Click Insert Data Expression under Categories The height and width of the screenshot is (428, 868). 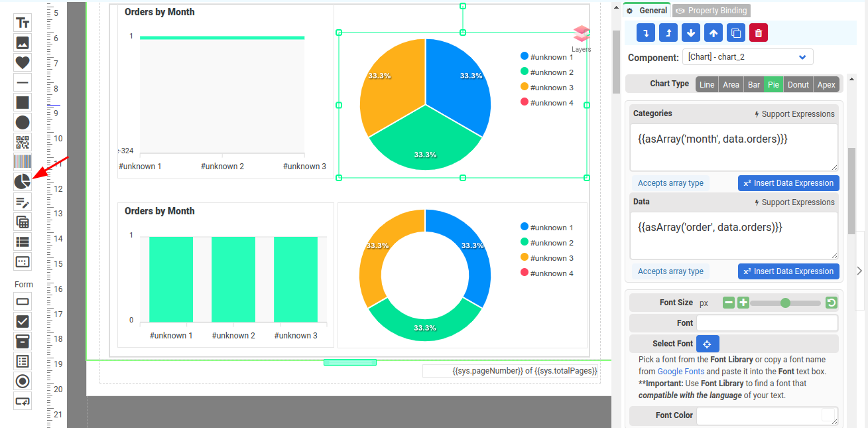[x=788, y=183]
